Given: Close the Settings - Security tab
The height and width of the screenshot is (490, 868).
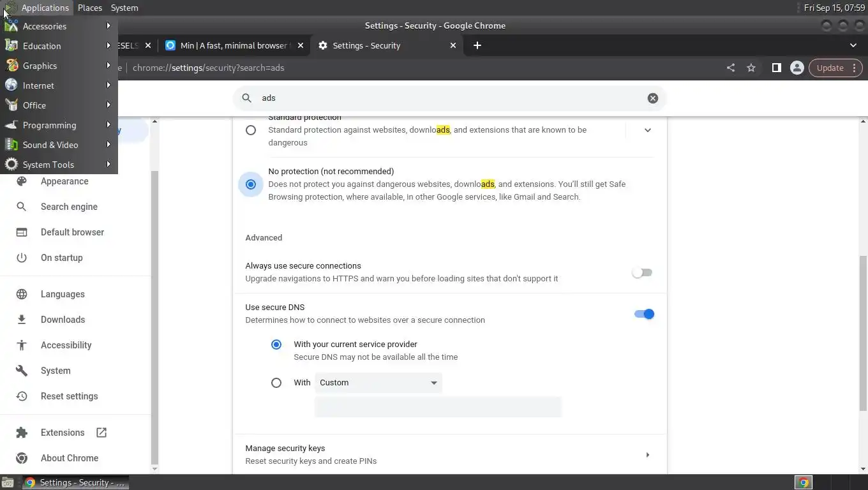Looking at the screenshot, I should 453,45.
